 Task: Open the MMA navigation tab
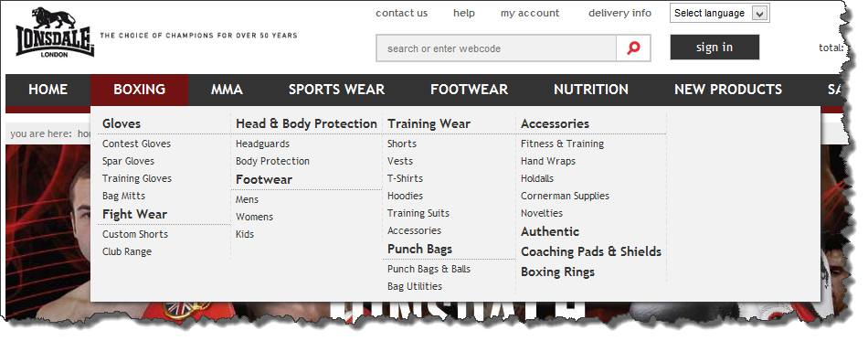227,90
